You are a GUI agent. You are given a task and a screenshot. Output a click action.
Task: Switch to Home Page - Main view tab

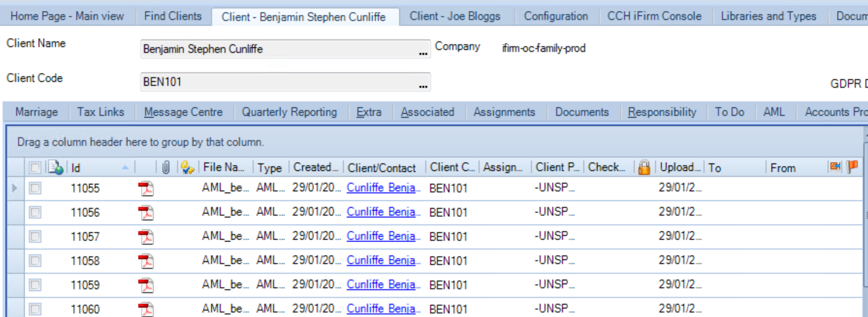[x=67, y=16]
